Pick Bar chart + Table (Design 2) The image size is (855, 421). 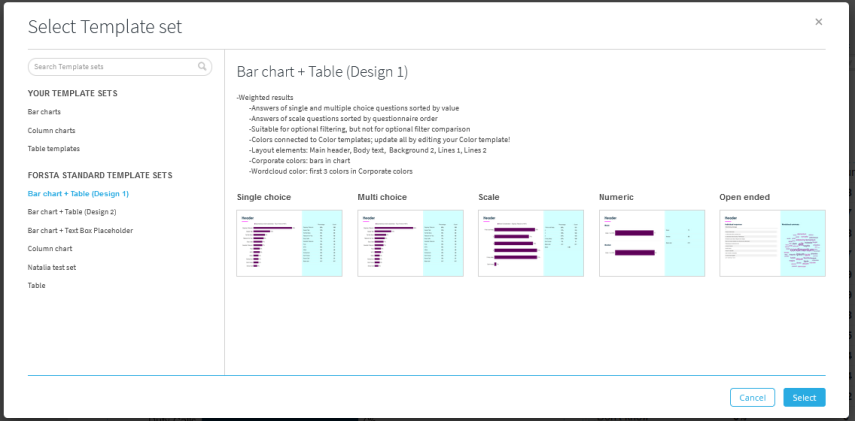click(x=72, y=212)
